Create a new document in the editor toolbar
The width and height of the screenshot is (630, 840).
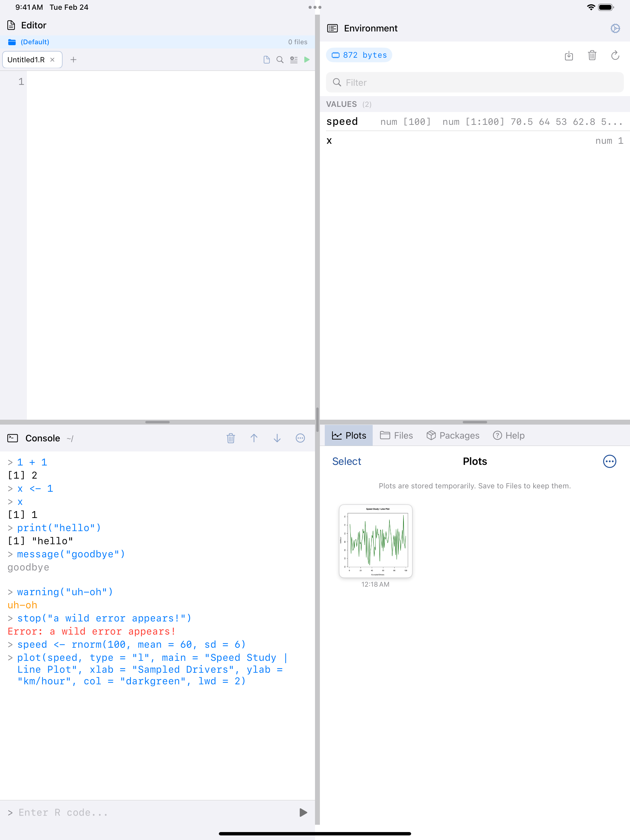click(x=266, y=60)
